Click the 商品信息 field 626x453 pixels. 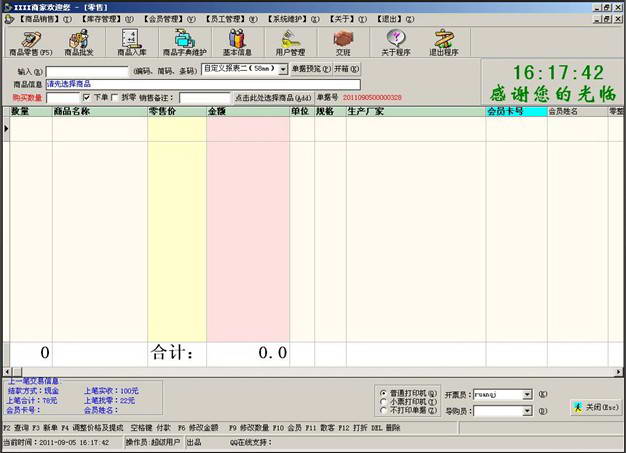(x=203, y=84)
